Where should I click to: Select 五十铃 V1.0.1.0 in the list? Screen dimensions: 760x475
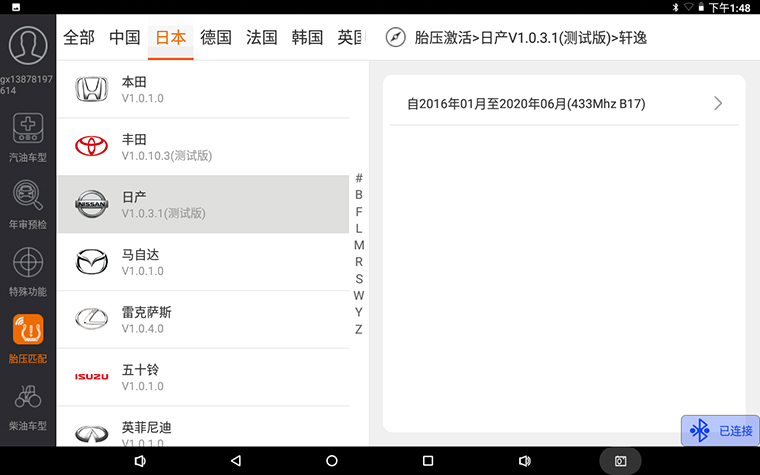pos(204,377)
